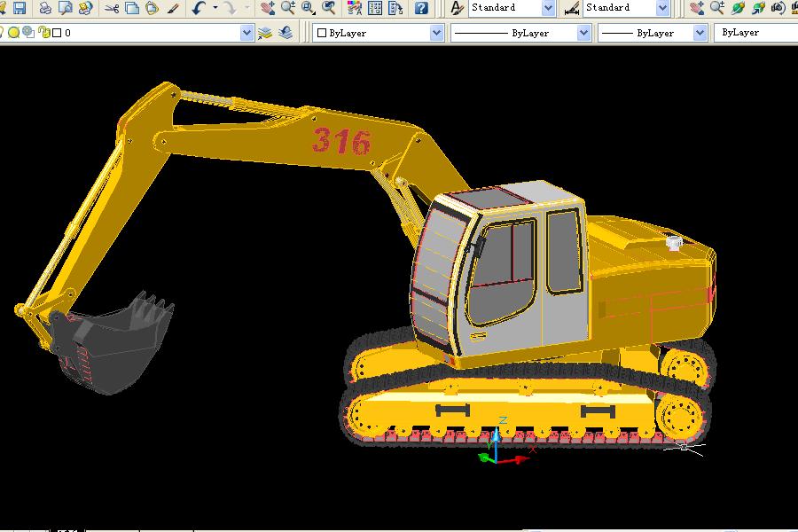Image resolution: width=798 pixels, height=532 pixels.
Task: Click the 3D Swivel camera icon
Action: point(778,8)
